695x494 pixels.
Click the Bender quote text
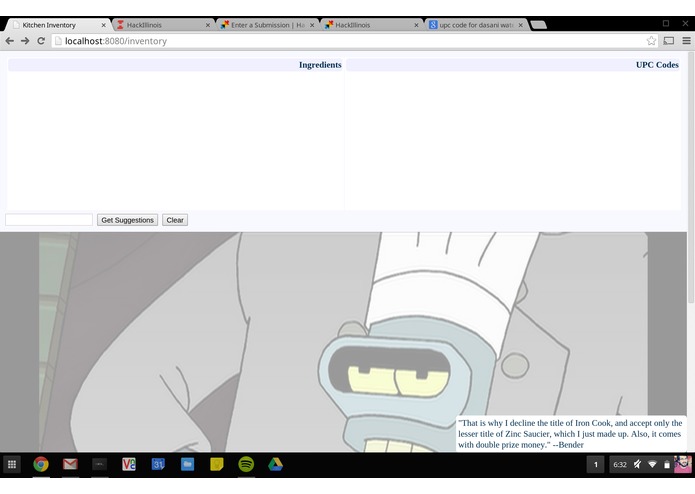coord(570,434)
